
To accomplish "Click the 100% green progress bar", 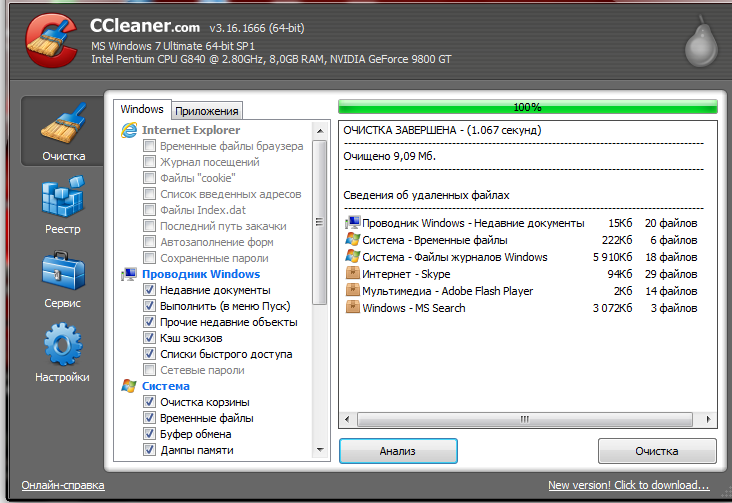I will pyautogui.click(x=528, y=107).
